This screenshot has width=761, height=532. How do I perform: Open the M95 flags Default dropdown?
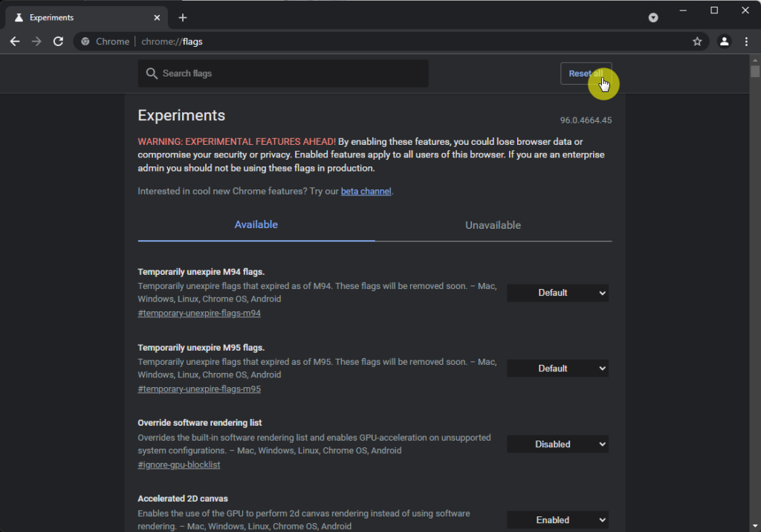point(557,369)
